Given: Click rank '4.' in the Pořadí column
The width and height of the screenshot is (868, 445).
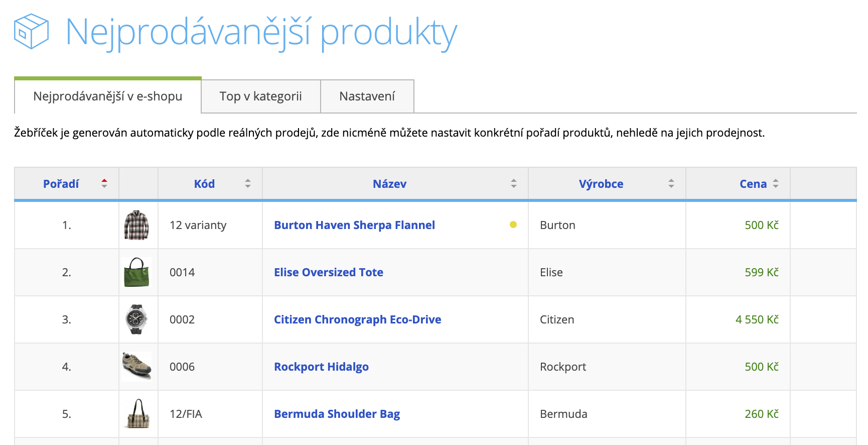Looking at the screenshot, I should click(67, 367).
